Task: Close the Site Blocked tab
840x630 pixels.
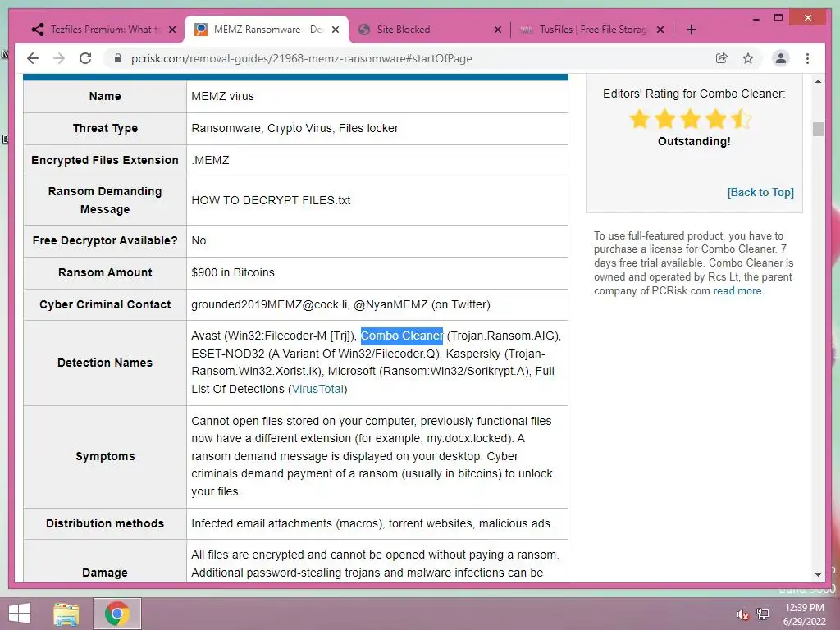Action: pyautogui.click(x=498, y=30)
